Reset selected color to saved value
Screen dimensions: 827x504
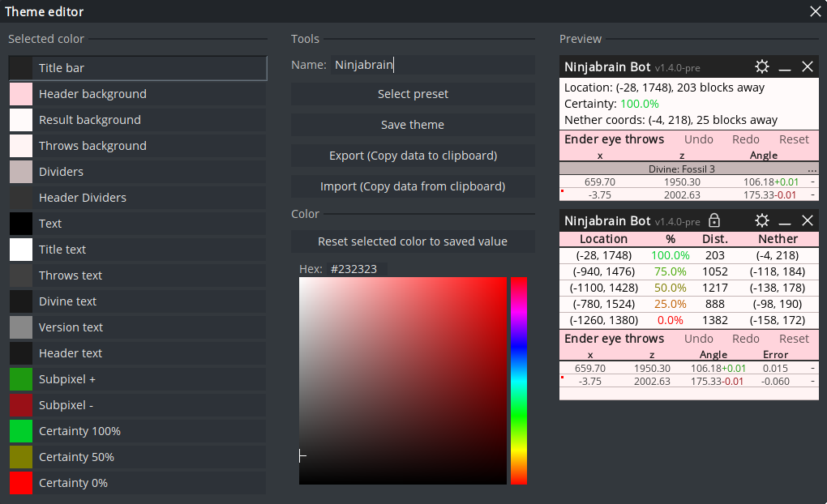(x=413, y=241)
